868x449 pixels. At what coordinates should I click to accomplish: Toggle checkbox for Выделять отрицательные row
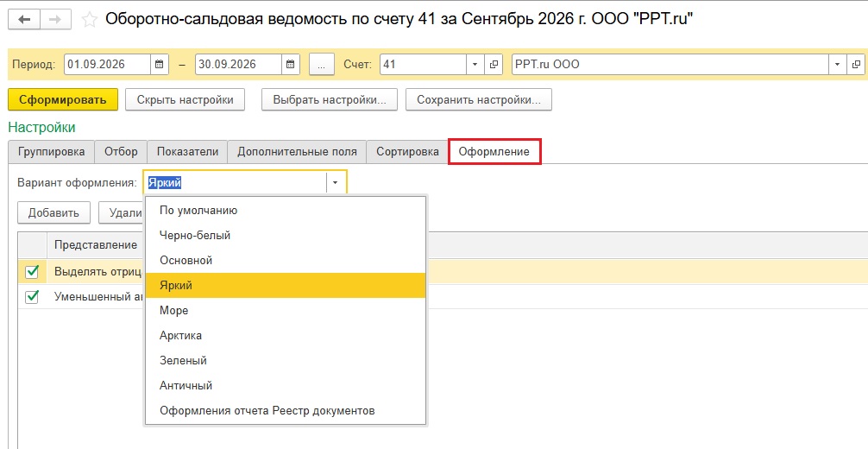point(32,272)
